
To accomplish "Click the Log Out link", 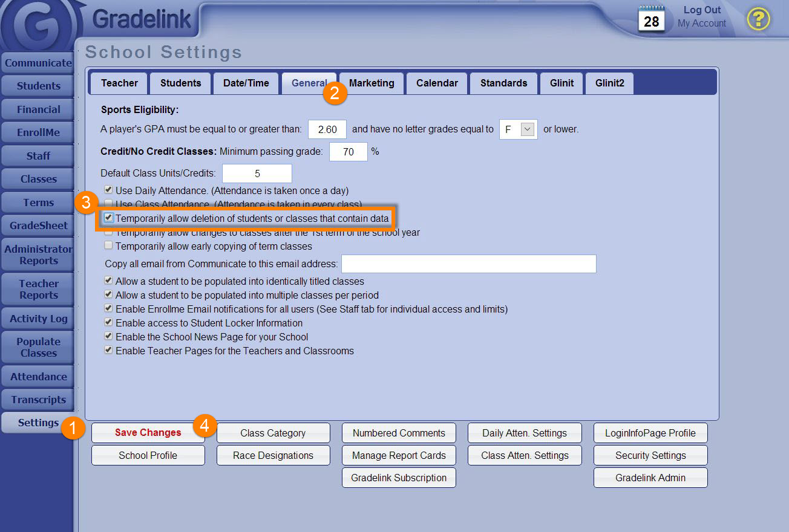I will 702,10.
